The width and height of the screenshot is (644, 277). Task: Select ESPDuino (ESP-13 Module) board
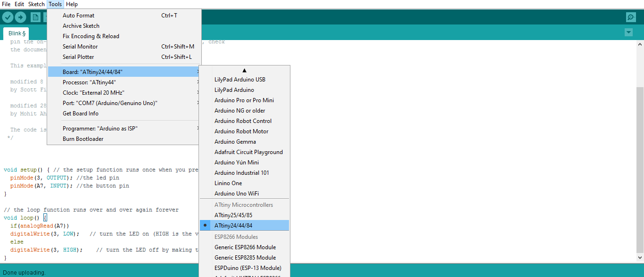(244, 268)
